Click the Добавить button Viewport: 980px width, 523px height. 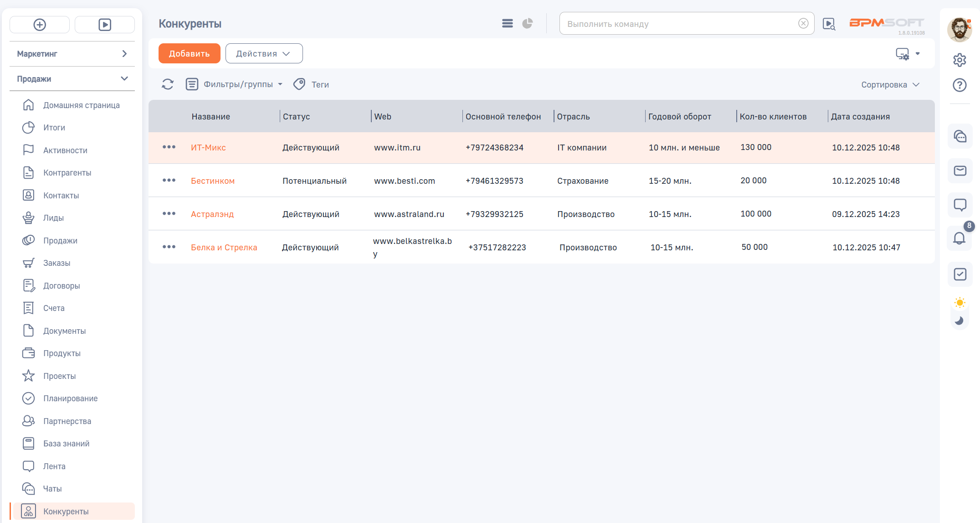tap(189, 54)
